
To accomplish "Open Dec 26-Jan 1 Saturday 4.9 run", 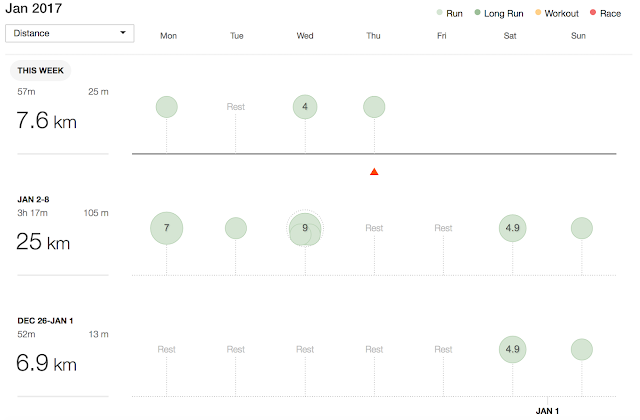I will [512, 349].
